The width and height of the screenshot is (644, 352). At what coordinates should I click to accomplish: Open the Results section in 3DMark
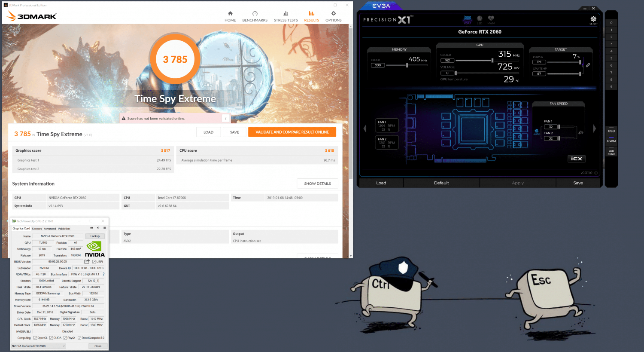click(x=312, y=16)
